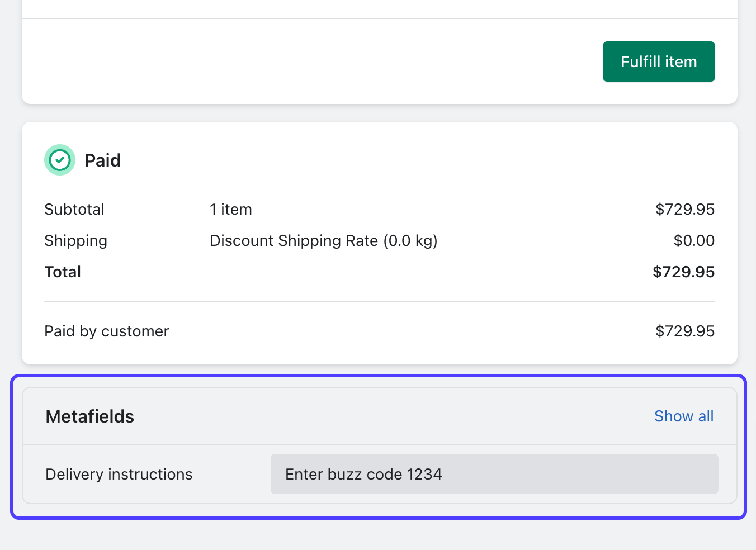Image resolution: width=756 pixels, height=550 pixels.
Task: Select Paid by customer amount $729.95
Action: click(685, 331)
